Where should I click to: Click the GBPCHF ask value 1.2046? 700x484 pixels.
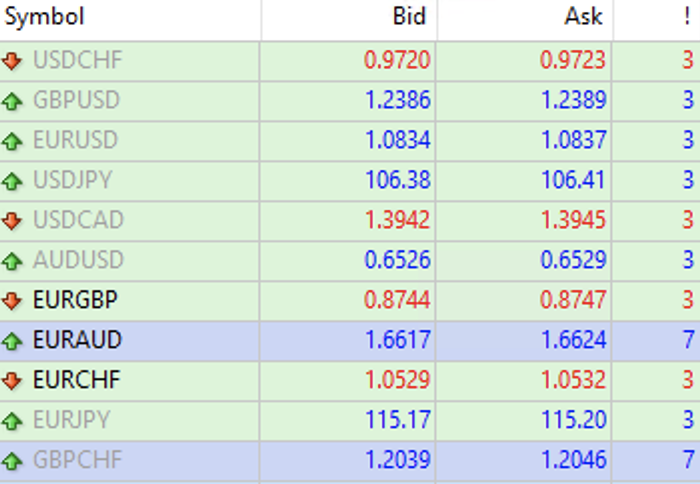[573, 460]
